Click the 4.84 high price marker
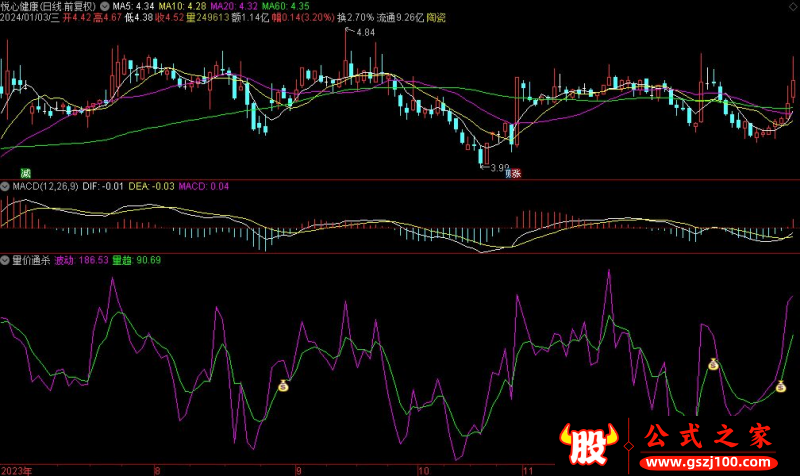Image resolution: width=800 pixels, height=476 pixels. point(364,33)
